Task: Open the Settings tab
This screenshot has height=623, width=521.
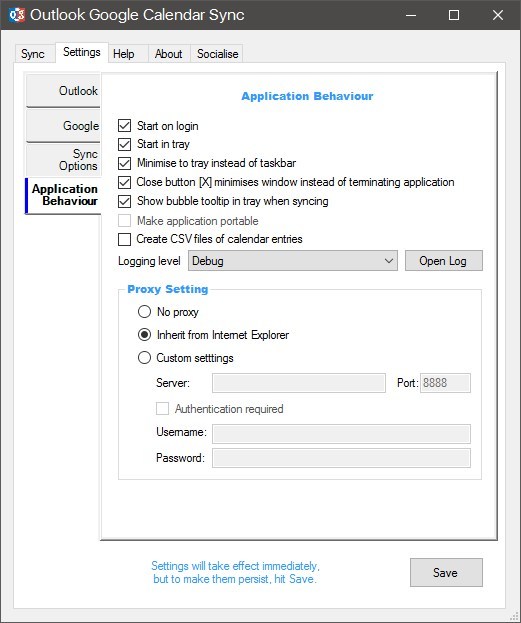Action: [x=82, y=52]
